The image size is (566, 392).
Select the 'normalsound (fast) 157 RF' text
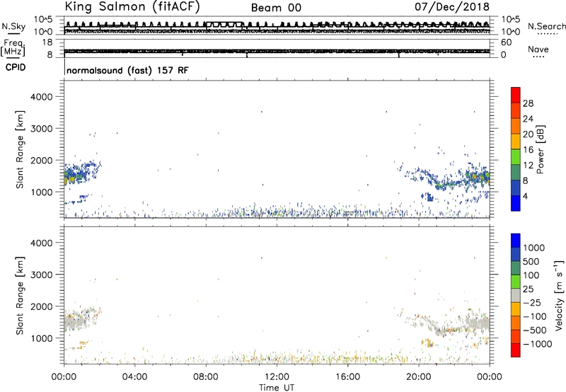(127, 70)
